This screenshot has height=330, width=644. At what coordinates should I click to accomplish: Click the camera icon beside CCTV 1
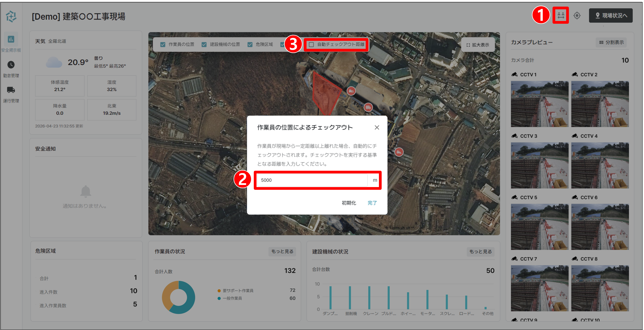coord(515,74)
